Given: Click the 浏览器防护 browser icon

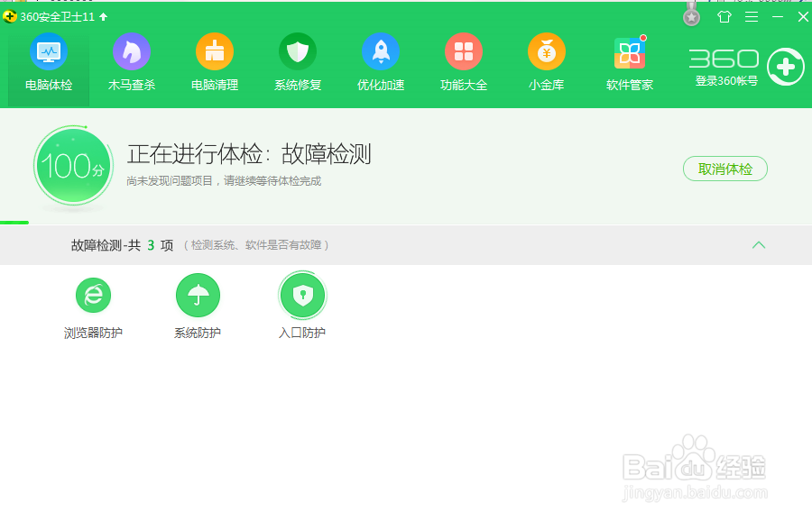Looking at the screenshot, I should [93, 296].
